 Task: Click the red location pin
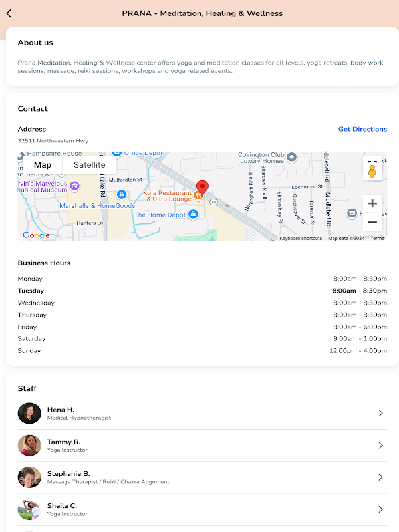(x=202, y=188)
